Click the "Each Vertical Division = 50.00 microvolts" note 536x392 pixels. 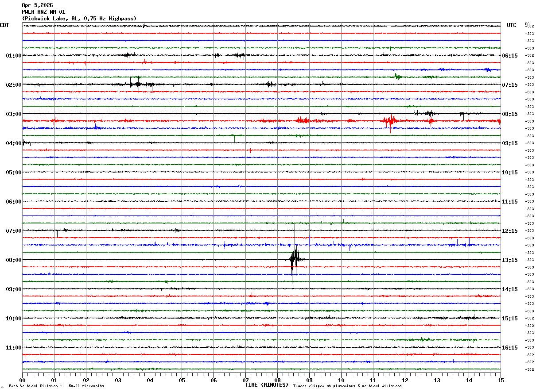[x=56, y=386]
